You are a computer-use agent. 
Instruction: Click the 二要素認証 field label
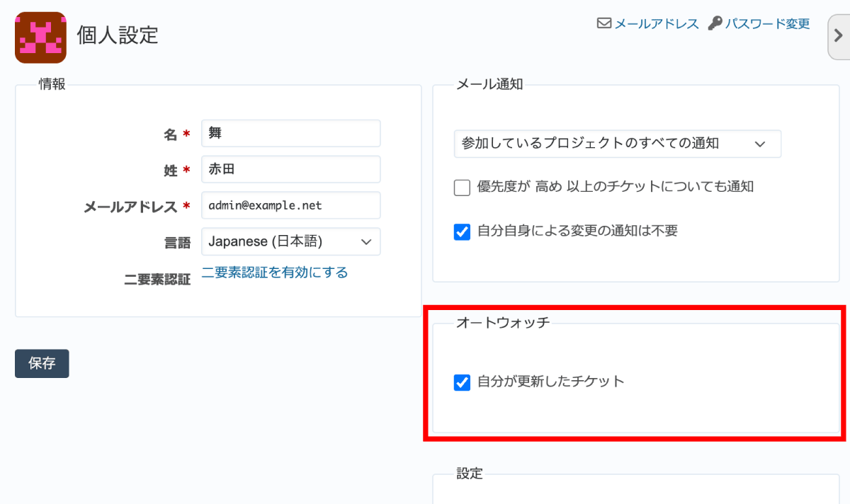[x=157, y=279]
